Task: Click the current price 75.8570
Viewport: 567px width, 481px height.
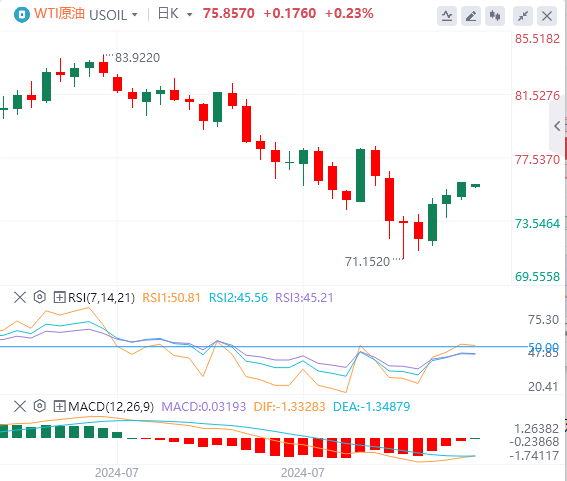Action: (229, 13)
